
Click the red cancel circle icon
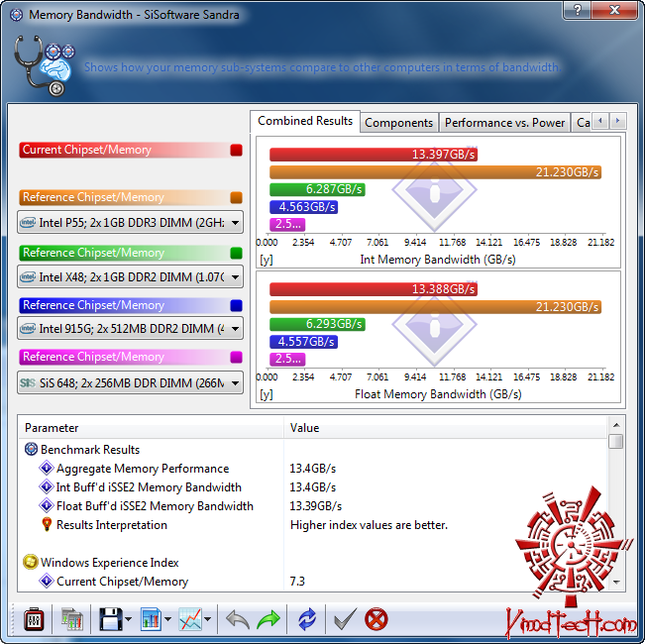(x=376, y=619)
